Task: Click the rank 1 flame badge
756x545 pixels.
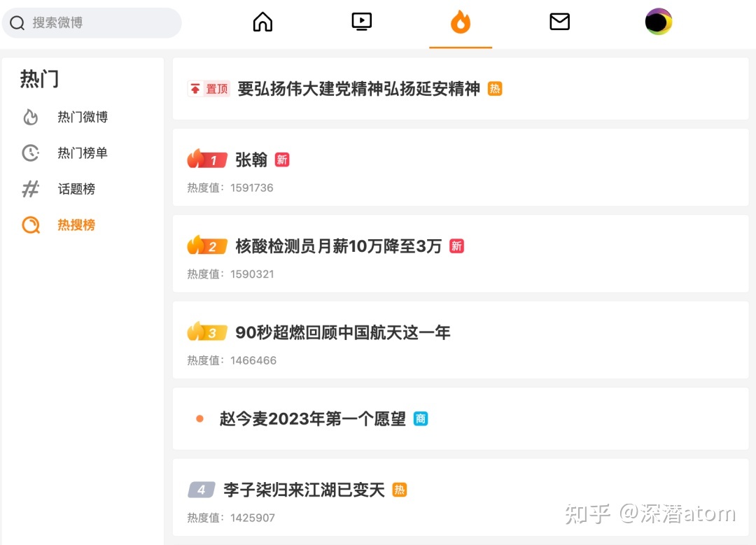Action: [x=207, y=159]
